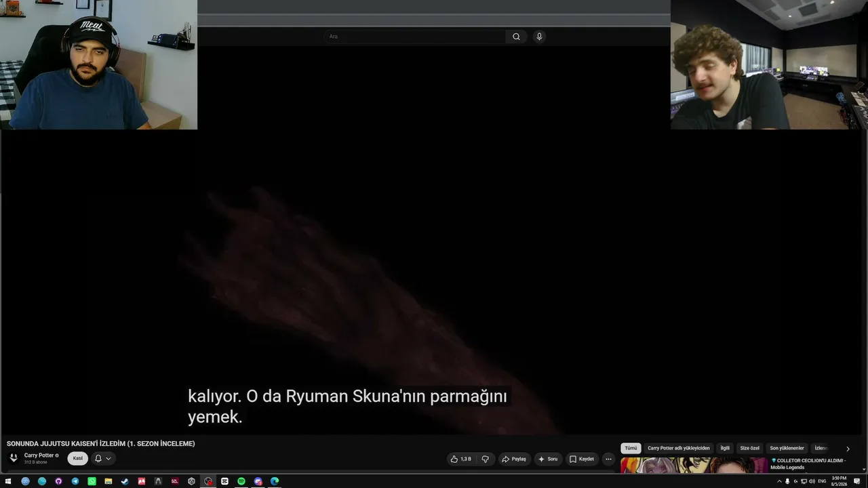Open GitHub Desktop from the taskbar
Image resolution: width=868 pixels, height=488 pixels.
pos(58,481)
